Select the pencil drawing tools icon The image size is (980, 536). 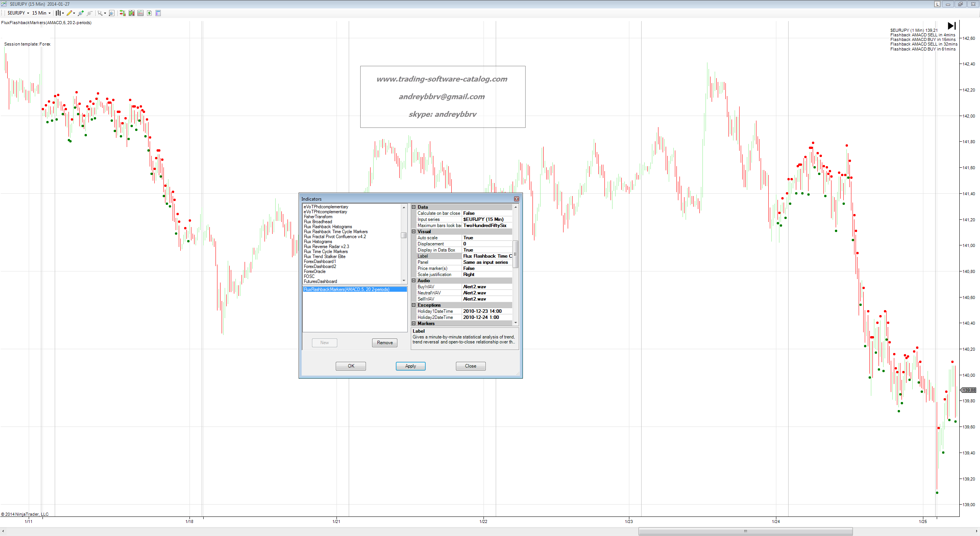[x=69, y=13]
